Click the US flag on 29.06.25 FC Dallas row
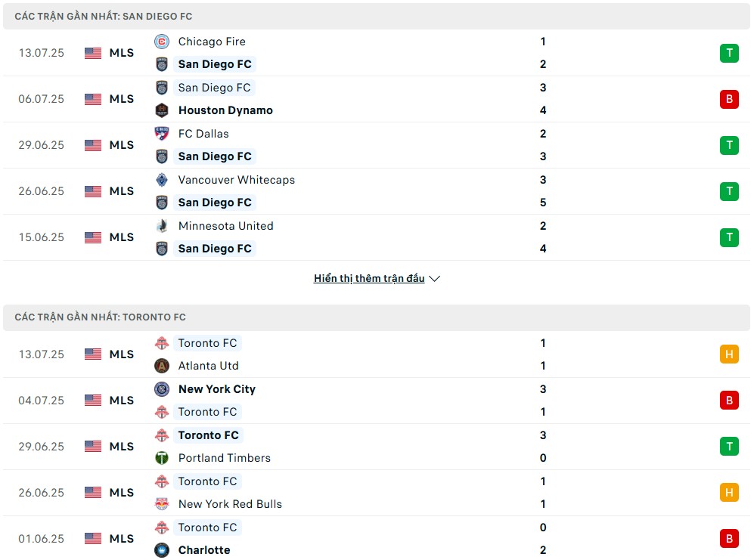Screen dimensions: 751x560 click(93, 146)
